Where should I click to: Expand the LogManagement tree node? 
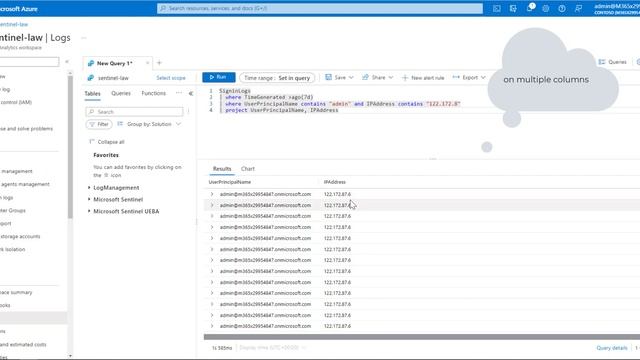[x=89, y=188]
